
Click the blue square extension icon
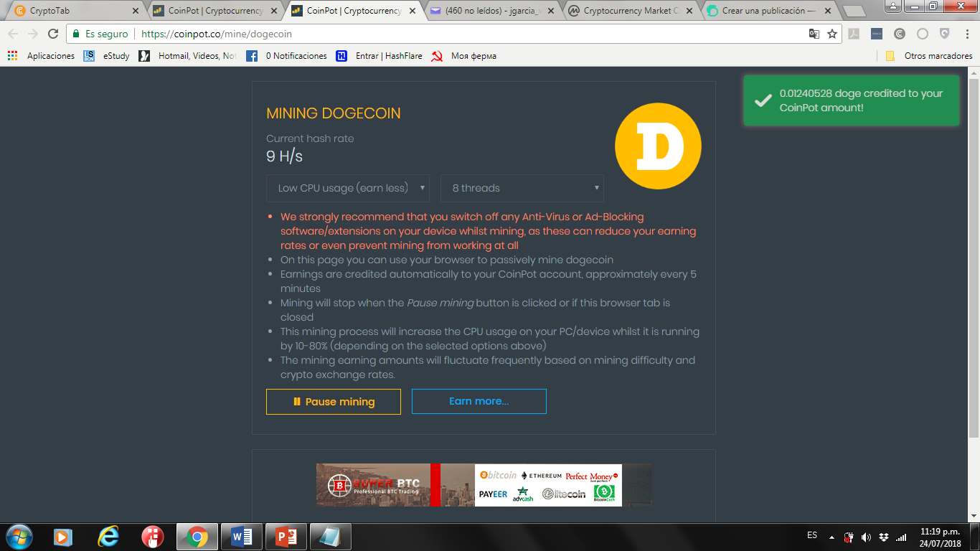(x=877, y=34)
